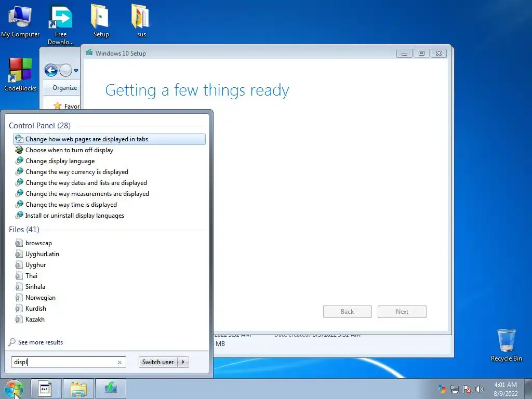Open the Setup folder on desktop
Viewport: 532px width, 399px height.
(x=101, y=21)
